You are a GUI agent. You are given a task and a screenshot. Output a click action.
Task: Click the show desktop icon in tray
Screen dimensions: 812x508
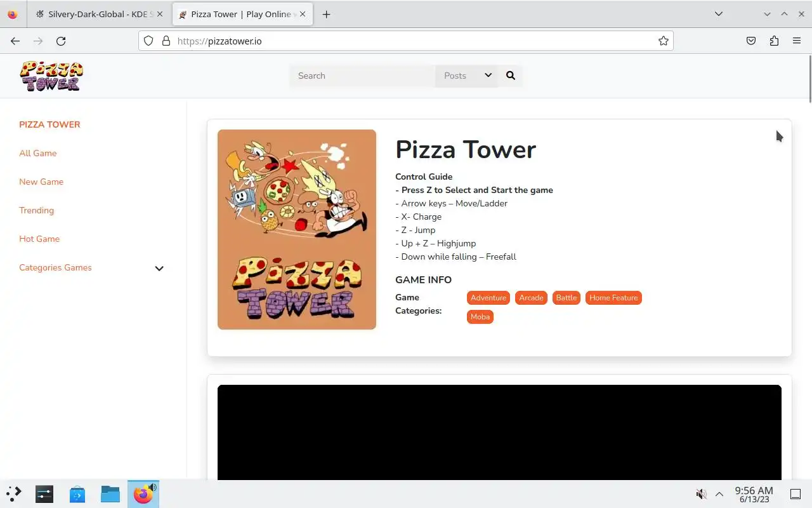tap(796, 494)
